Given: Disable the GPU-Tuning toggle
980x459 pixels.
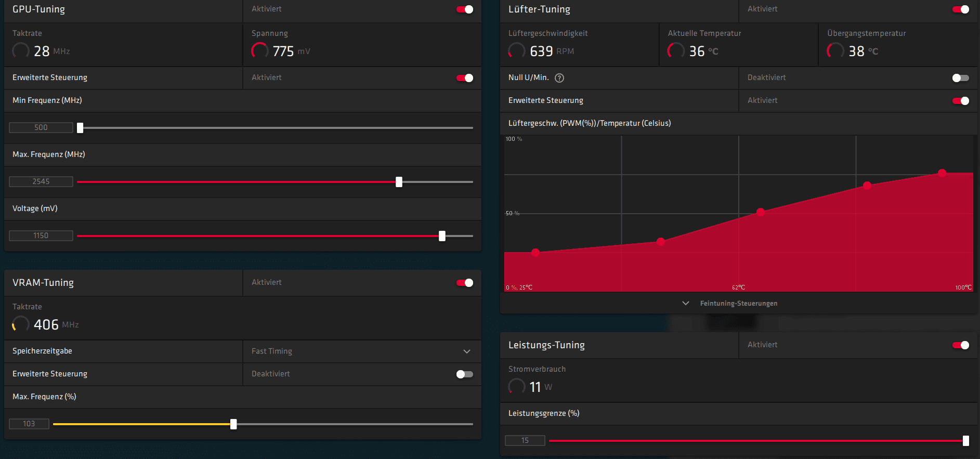Looking at the screenshot, I should point(465,9).
